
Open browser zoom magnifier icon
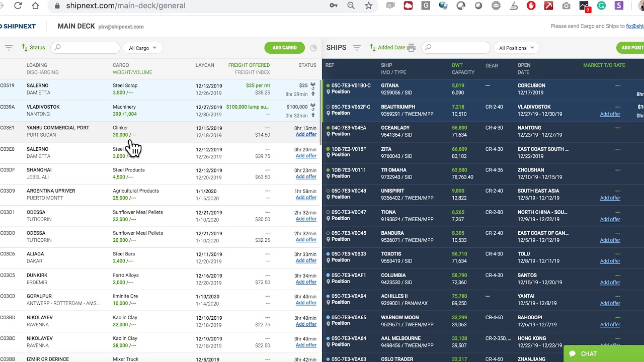tap(351, 6)
